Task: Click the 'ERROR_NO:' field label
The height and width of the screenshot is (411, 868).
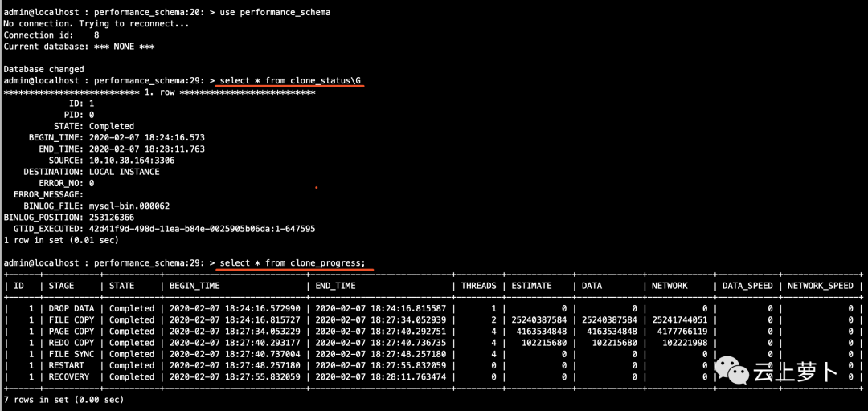Action: (61, 183)
